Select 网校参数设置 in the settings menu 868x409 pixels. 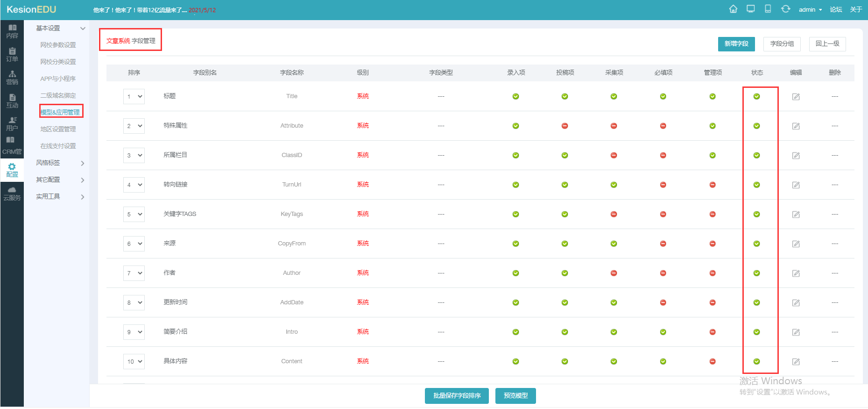(x=58, y=45)
